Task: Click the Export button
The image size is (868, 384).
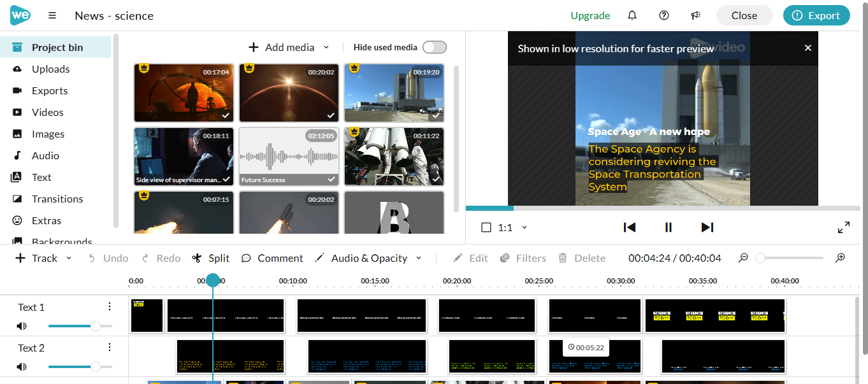Action: point(816,15)
